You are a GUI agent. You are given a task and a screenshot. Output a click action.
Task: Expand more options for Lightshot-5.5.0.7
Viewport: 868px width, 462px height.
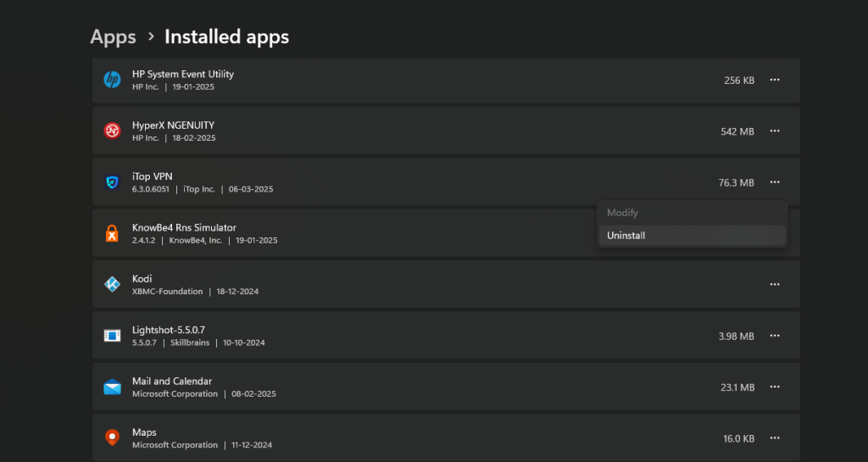tap(774, 336)
